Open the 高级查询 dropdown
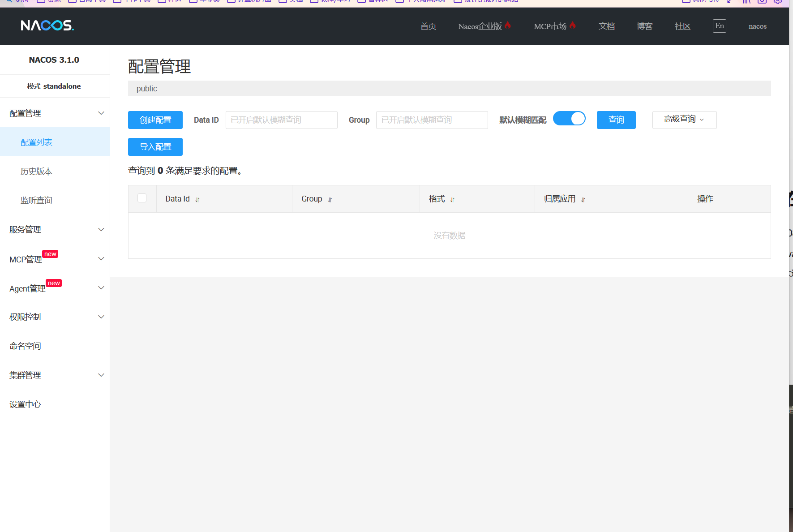793x532 pixels. pyautogui.click(x=684, y=120)
